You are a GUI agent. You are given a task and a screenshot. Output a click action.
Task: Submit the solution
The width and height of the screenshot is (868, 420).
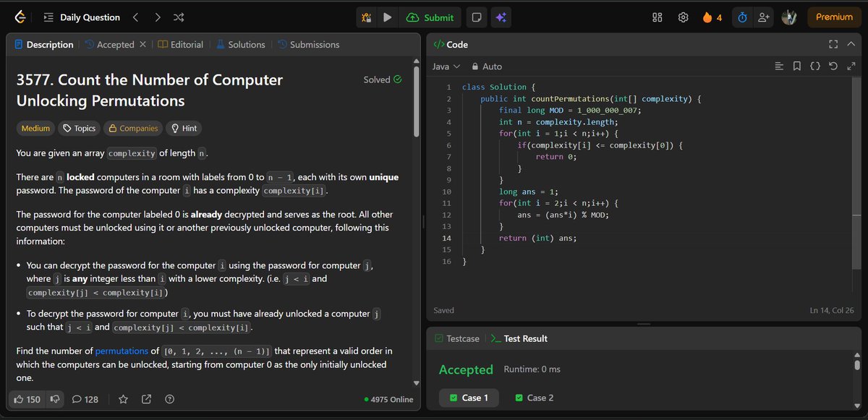(430, 17)
